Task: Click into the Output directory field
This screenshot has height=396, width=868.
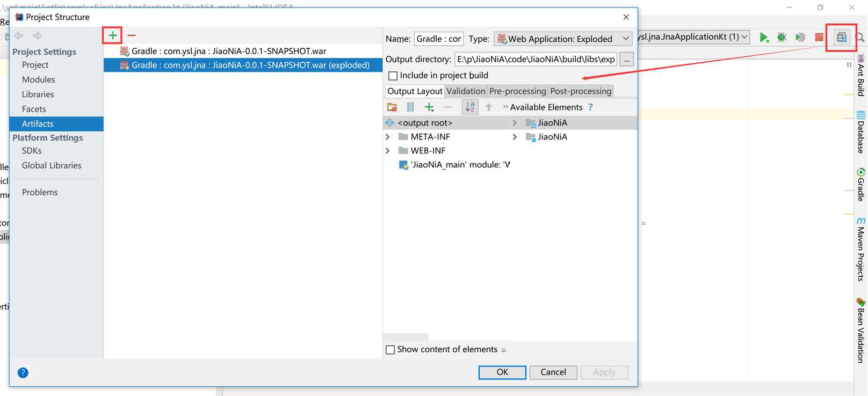Action: [536, 59]
